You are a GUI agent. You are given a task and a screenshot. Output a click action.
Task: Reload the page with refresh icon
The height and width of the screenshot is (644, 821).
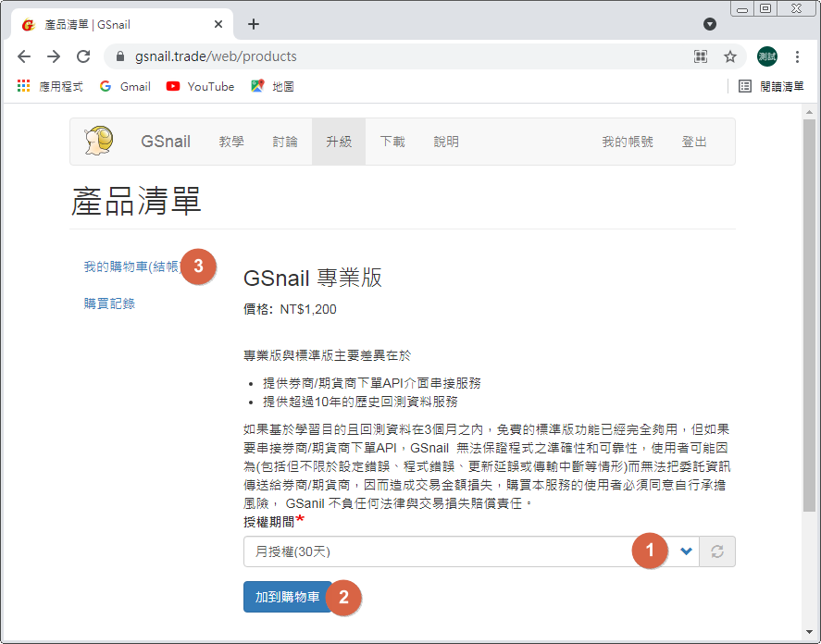(x=83, y=56)
